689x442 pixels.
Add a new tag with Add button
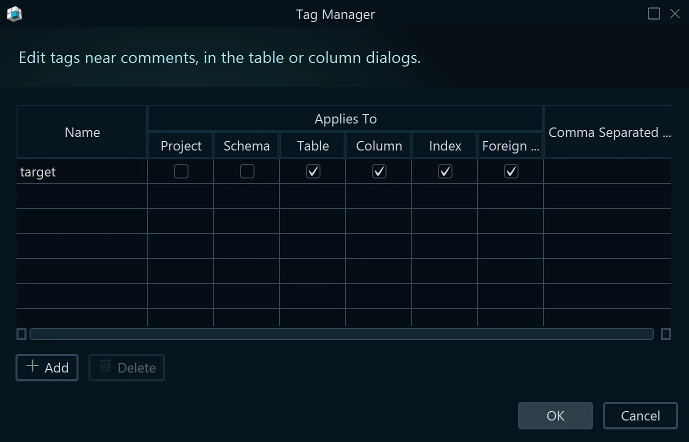[x=47, y=367]
